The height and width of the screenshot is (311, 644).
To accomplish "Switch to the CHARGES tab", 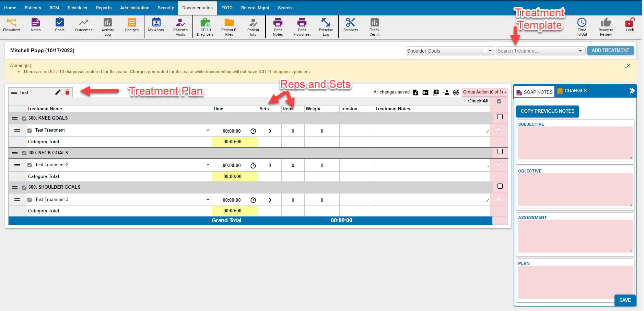I will [x=572, y=91].
